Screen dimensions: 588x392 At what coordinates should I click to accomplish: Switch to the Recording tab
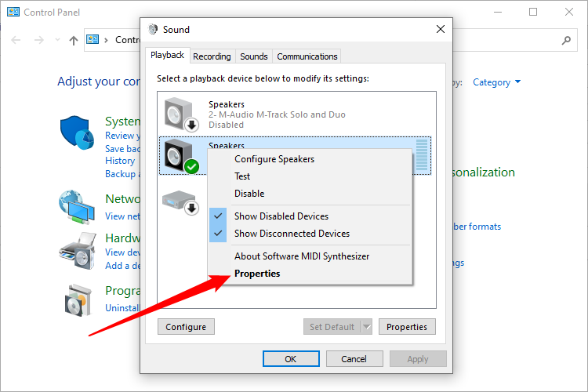click(212, 56)
